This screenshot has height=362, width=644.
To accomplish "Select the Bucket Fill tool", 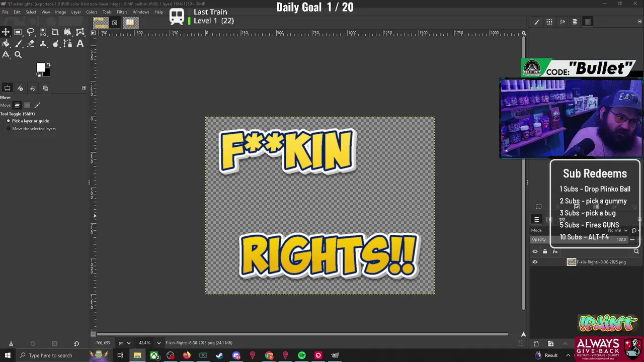I will [x=6, y=44].
